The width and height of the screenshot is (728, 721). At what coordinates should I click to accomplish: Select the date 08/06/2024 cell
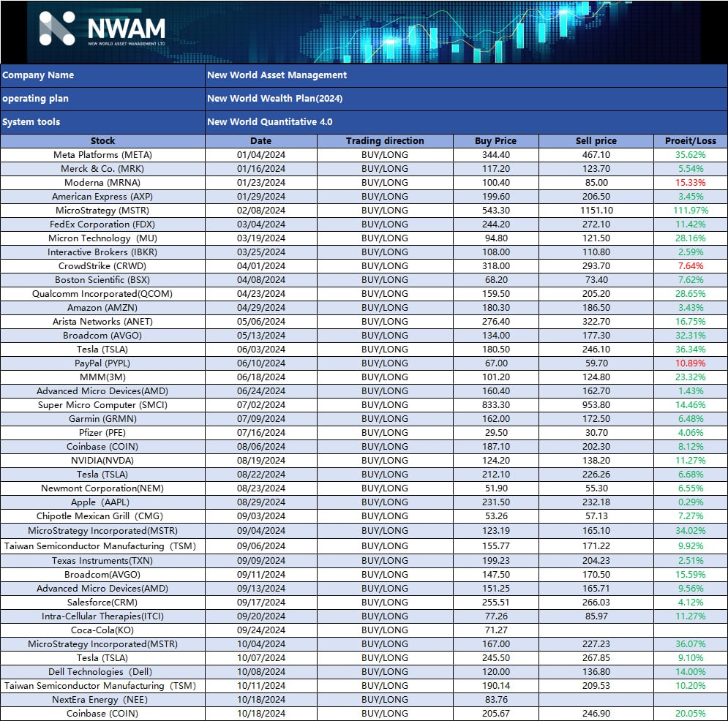[261, 448]
